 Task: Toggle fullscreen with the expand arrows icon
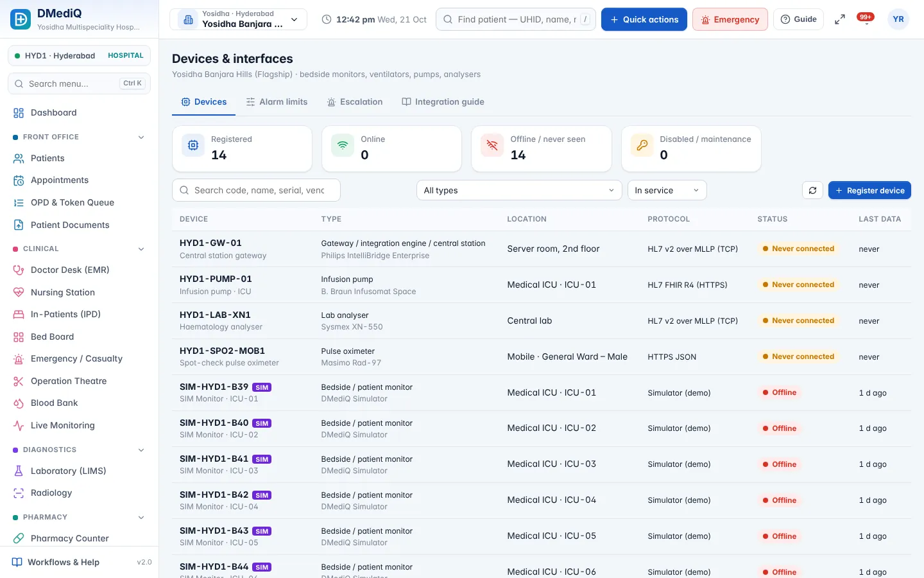coord(839,19)
